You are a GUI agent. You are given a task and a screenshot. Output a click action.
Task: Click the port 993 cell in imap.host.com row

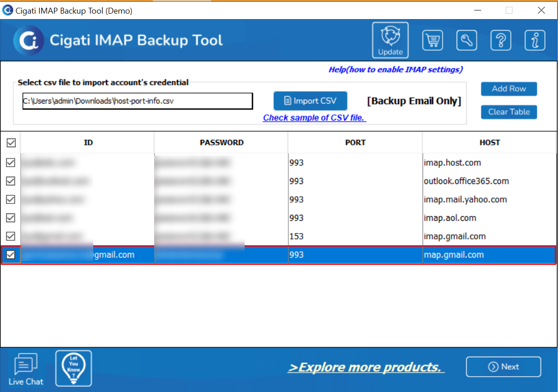[355, 163]
